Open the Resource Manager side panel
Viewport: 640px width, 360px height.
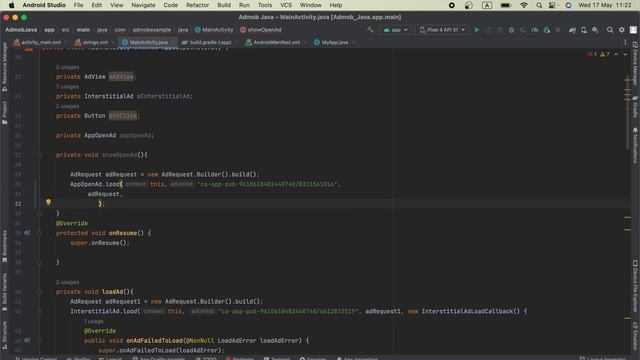tap(4, 67)
